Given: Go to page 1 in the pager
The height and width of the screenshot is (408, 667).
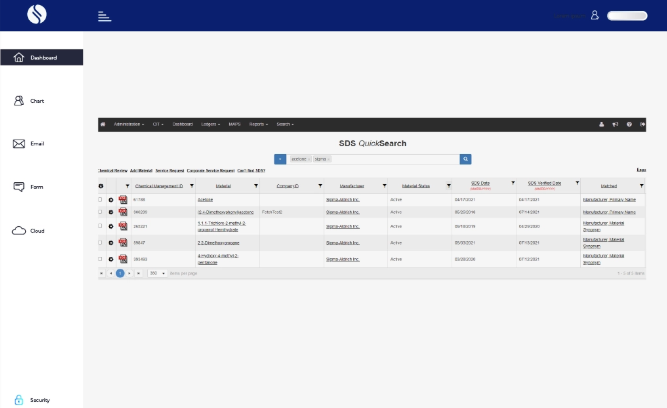Looking at the screenshot, I should pos(120,273).
